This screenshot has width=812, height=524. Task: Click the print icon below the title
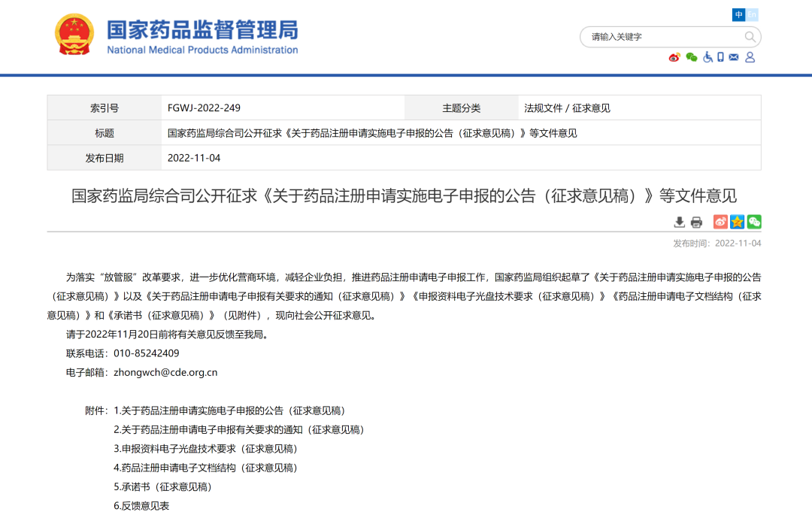696,222
